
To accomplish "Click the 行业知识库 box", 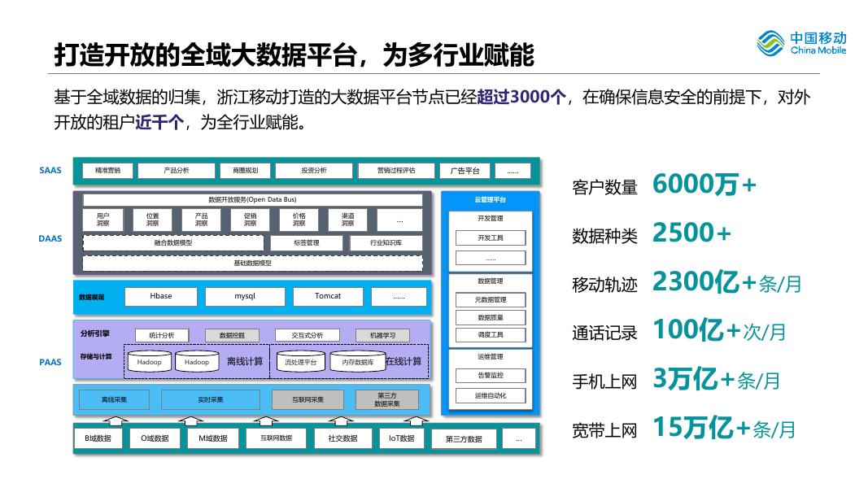I will click(x=386, y=243).
